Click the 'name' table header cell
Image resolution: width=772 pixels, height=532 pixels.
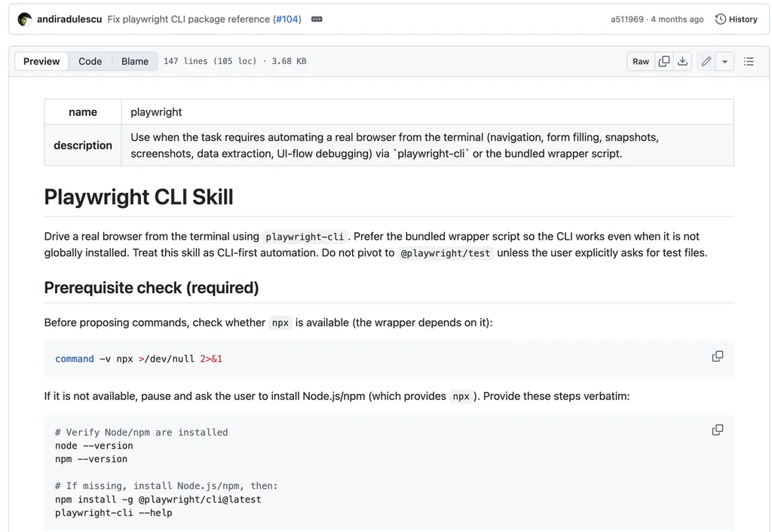pos(83,112)
